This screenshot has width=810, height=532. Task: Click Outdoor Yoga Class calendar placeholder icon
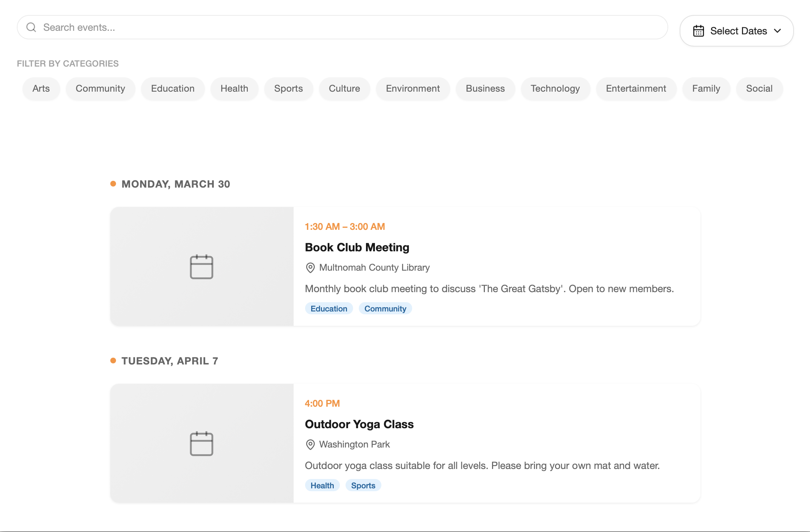[x=201, y=444]
